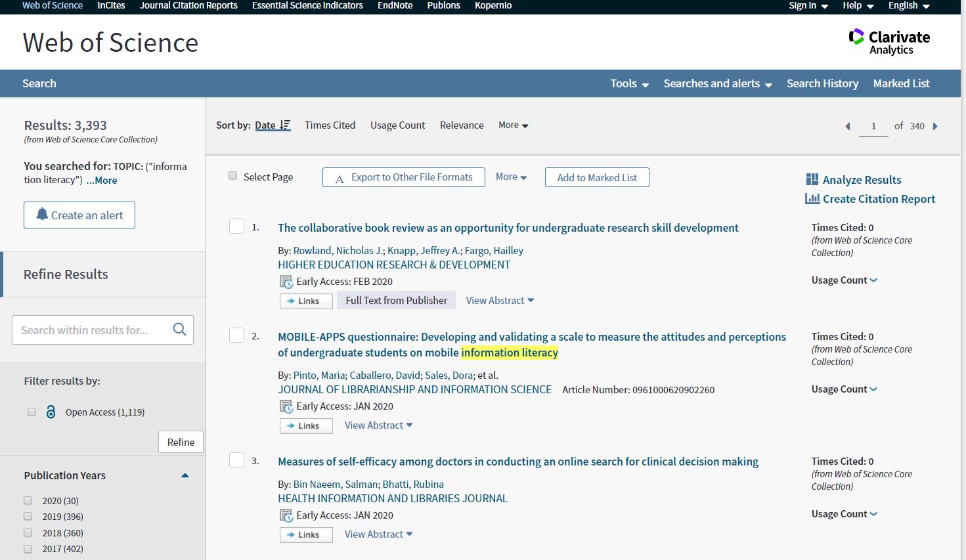Open the Marked List page

(901, 83)
